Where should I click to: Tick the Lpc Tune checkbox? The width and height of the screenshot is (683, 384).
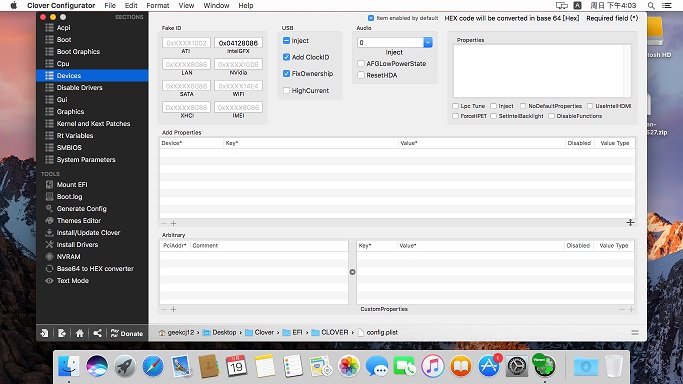coord(455,106)
